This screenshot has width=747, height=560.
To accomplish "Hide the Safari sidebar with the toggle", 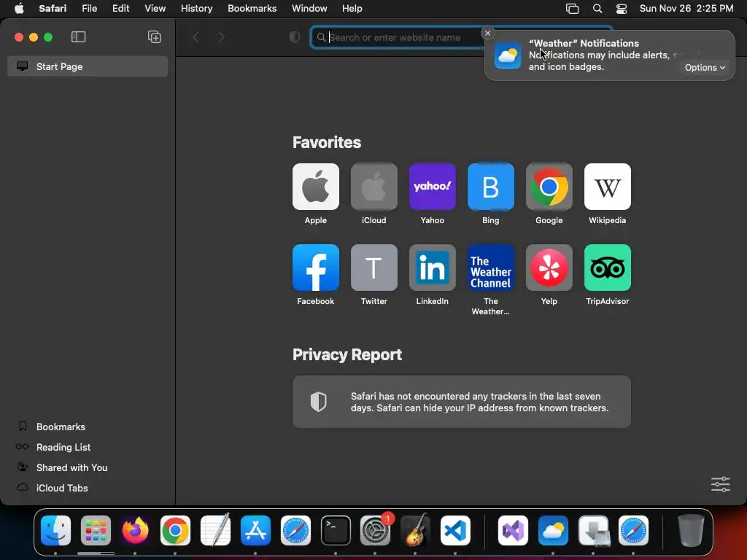I will click(78, 37).
